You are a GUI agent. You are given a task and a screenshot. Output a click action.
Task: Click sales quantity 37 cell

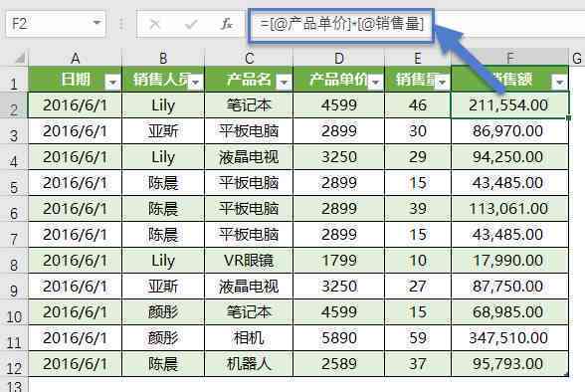coord(418,364)
